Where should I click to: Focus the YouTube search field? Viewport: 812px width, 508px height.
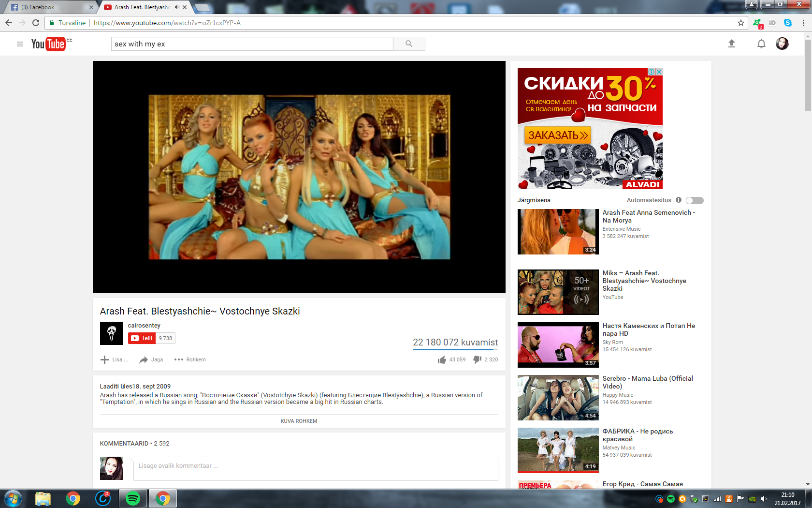[252, 44]
